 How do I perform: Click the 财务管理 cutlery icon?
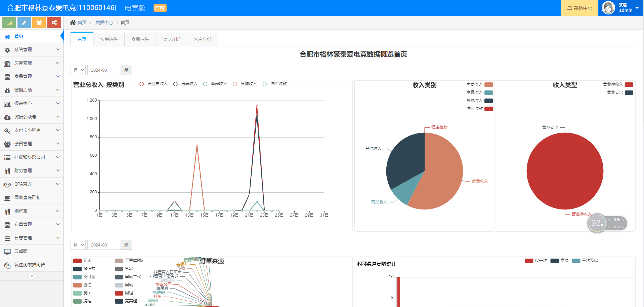7,171
